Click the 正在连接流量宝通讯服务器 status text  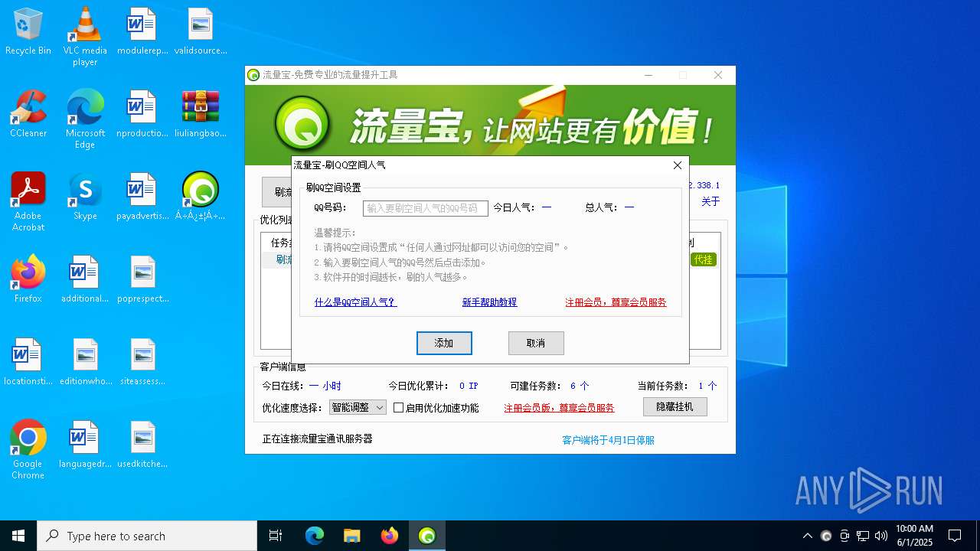(317, 439)
